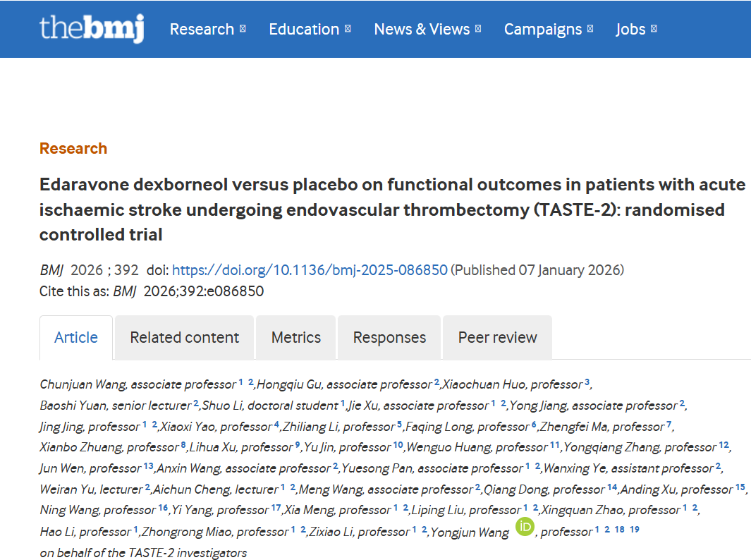Open the Peer review tab
This screenshot has height=560, width=751.
[x=497, y=337]
